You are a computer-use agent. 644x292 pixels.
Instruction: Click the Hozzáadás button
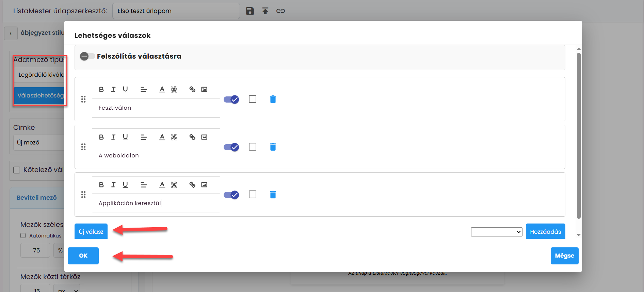coord(545,231)
